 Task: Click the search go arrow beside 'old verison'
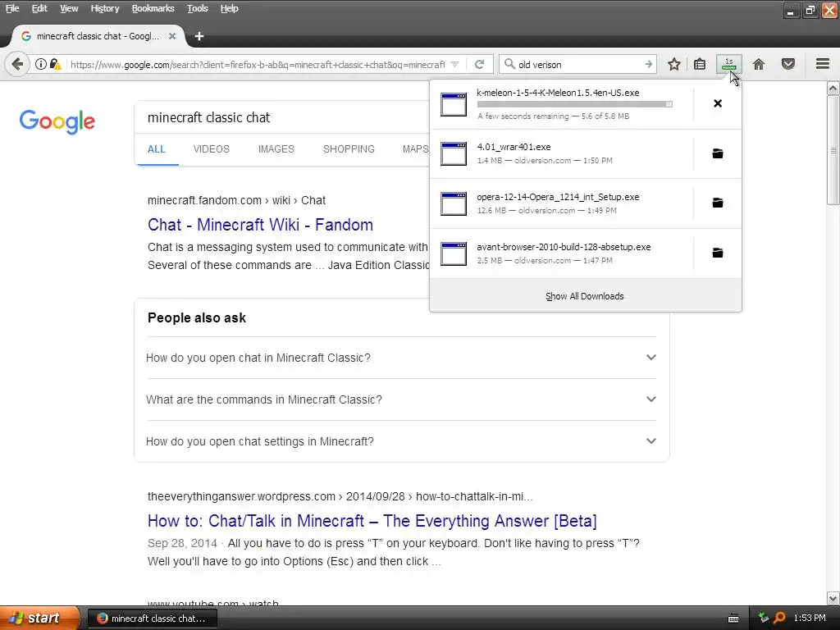coord(648,64)
